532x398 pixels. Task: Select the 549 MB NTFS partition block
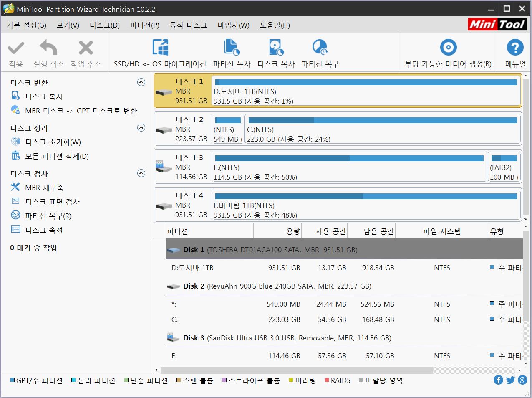click(227, 129)
